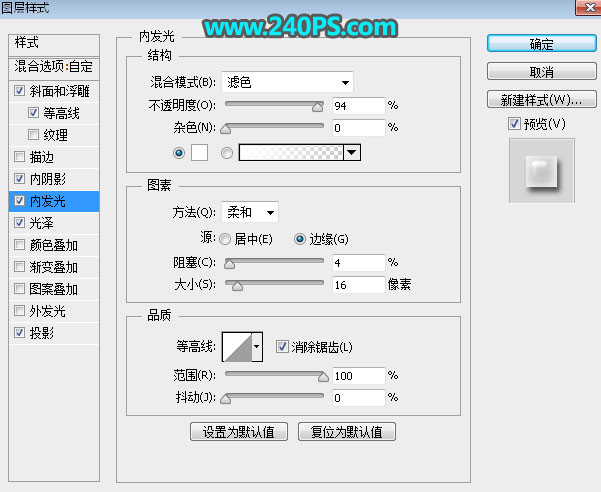Click the 新建样式(W)... button
The width and height of the screenshot is (601, 492).
[x=542, y=100]
